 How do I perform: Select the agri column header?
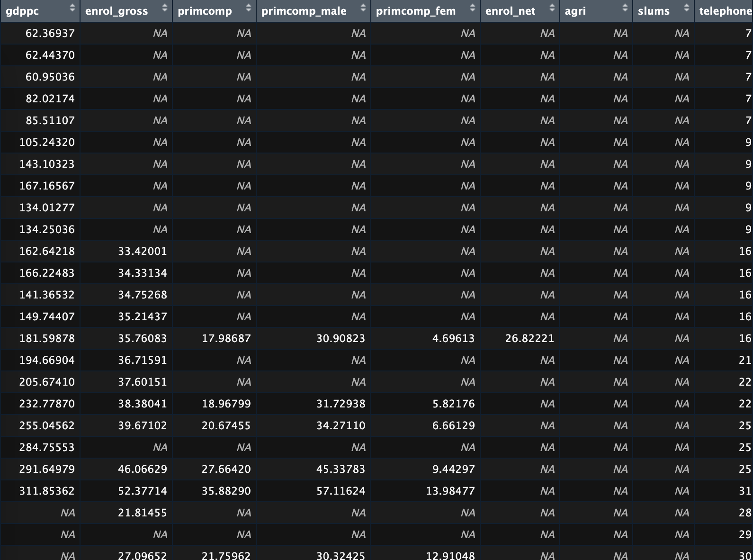point(596,11)
